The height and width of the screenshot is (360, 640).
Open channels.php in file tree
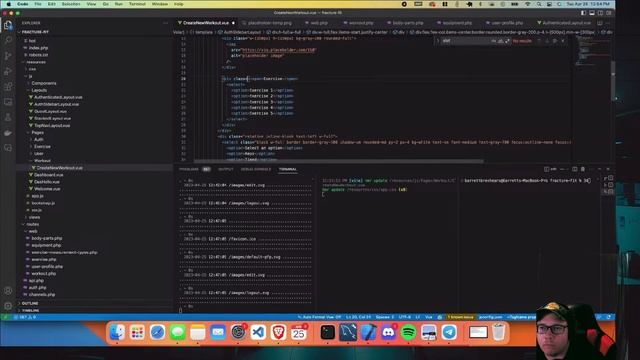42,295
